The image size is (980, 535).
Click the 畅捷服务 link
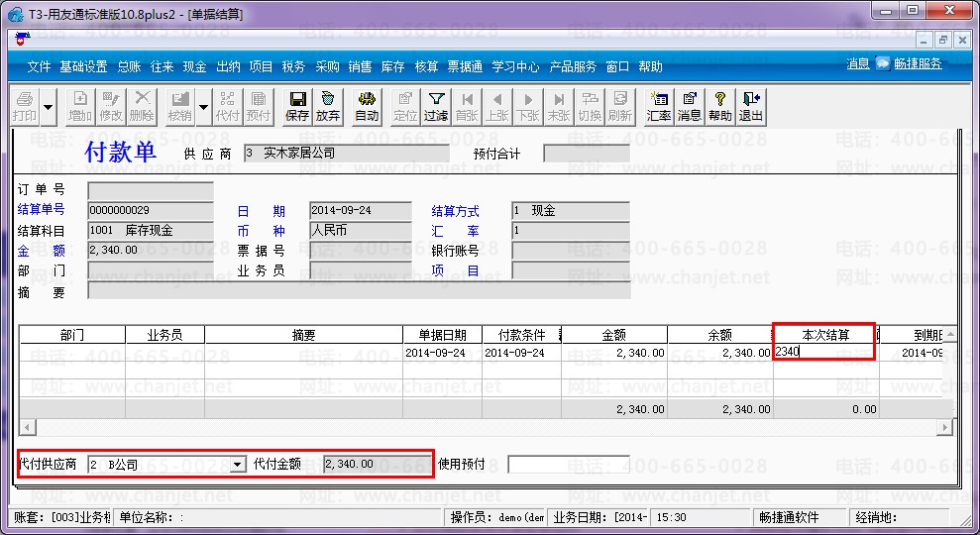(917, 63)
